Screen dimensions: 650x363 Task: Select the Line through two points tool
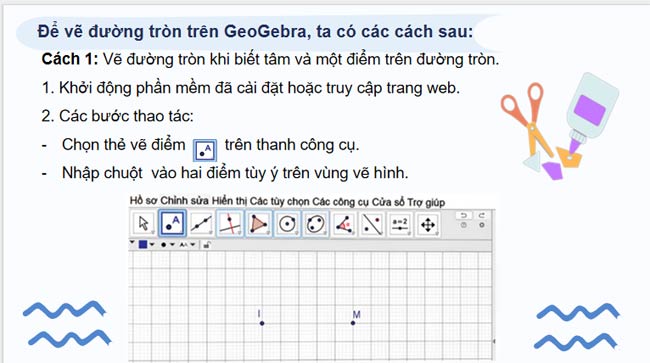click(201, 224)
